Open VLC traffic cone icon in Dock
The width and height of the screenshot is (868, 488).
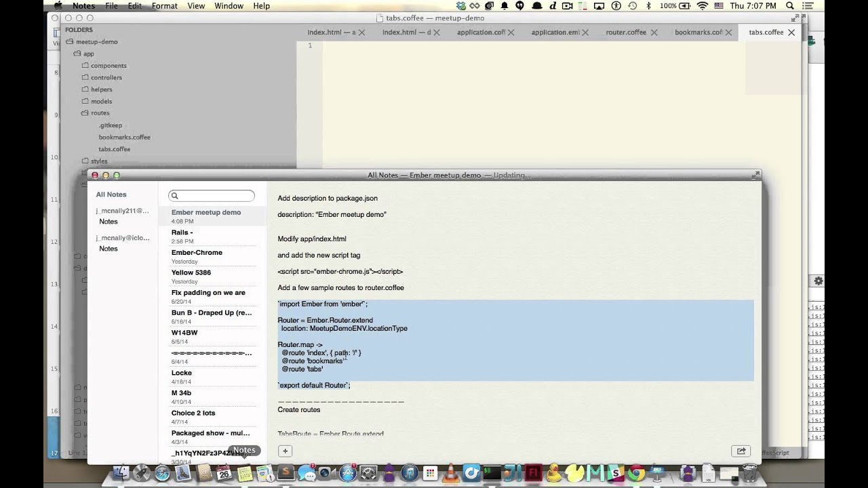(451, 472)
